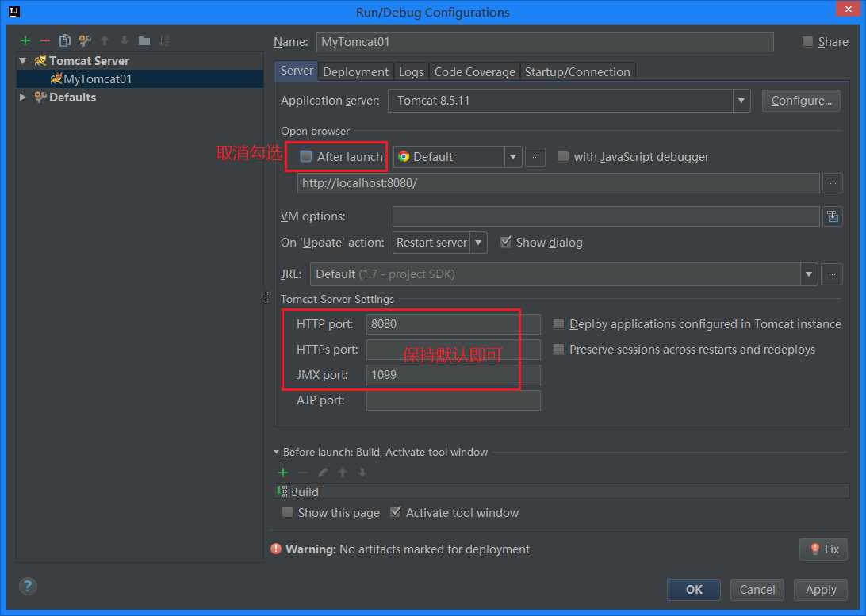Toggle the Share checkbox
Viewport: 866px width, 616px height.
click(807, 41)
